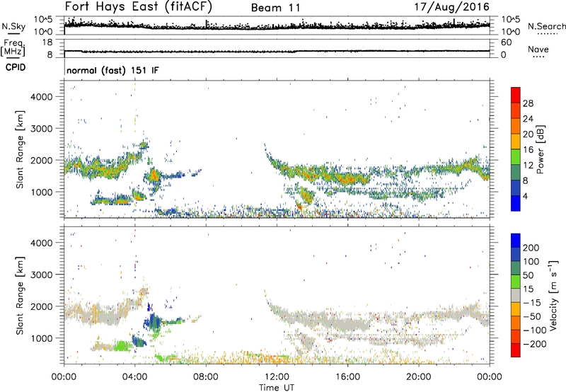The width and height of the screenshot is (566, 392).
Task: Click the '50' tick on the Velocity colorbar
Action: tap(528, 275)
